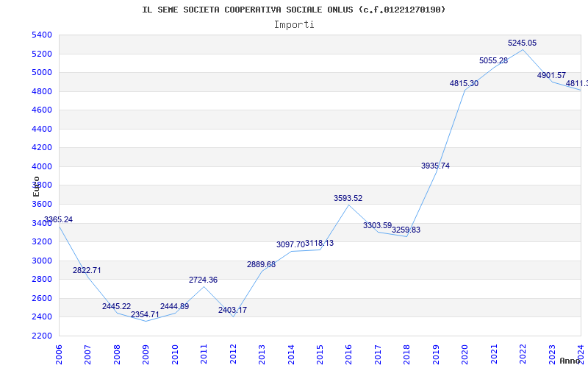Click the 3935.74 value label
This screenshot has height=368, width=588.
(x=435, y=166)
